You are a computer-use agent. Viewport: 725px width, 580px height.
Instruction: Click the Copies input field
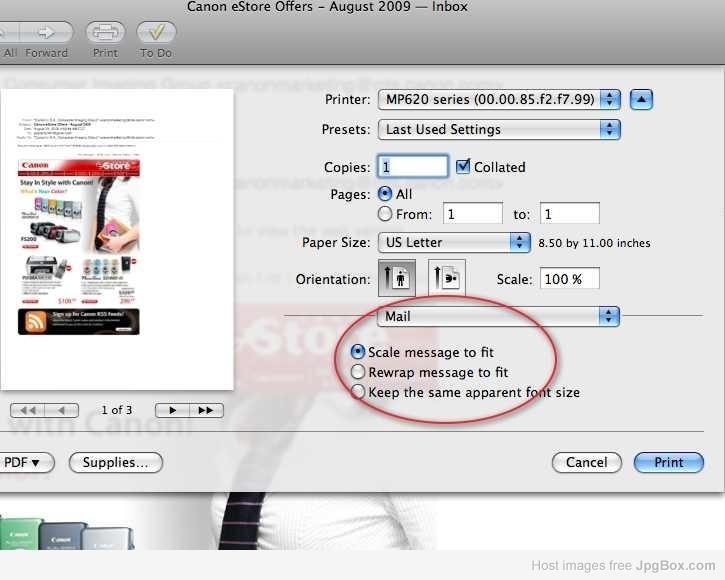[413, 167]
